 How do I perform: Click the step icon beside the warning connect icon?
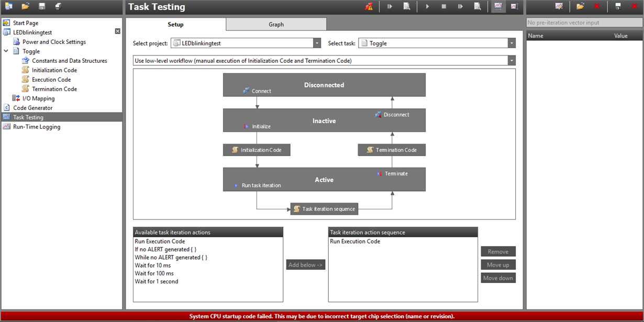click(390, 6)
